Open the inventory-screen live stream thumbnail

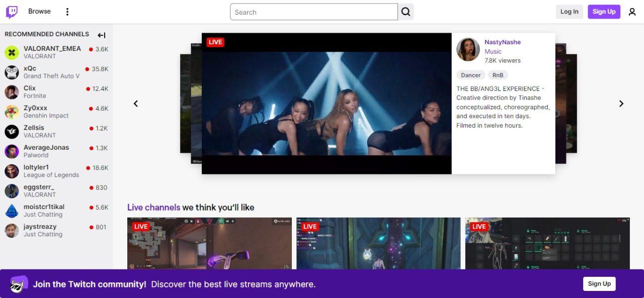coord(547,243)
